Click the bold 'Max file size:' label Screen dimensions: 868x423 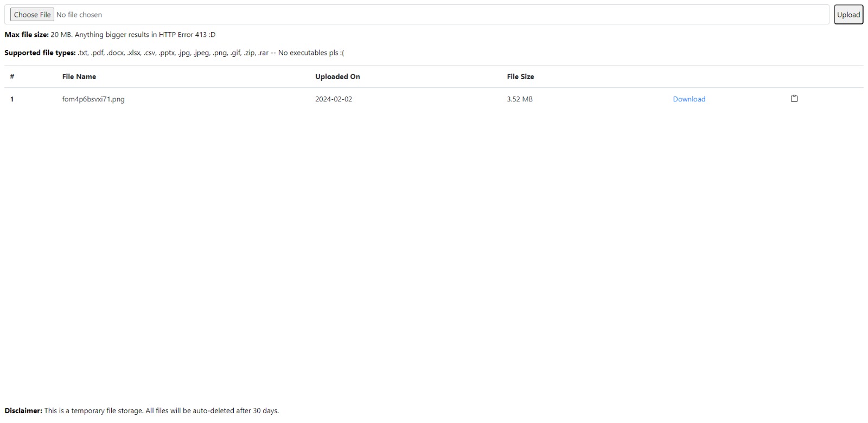(x=27, y=35)
